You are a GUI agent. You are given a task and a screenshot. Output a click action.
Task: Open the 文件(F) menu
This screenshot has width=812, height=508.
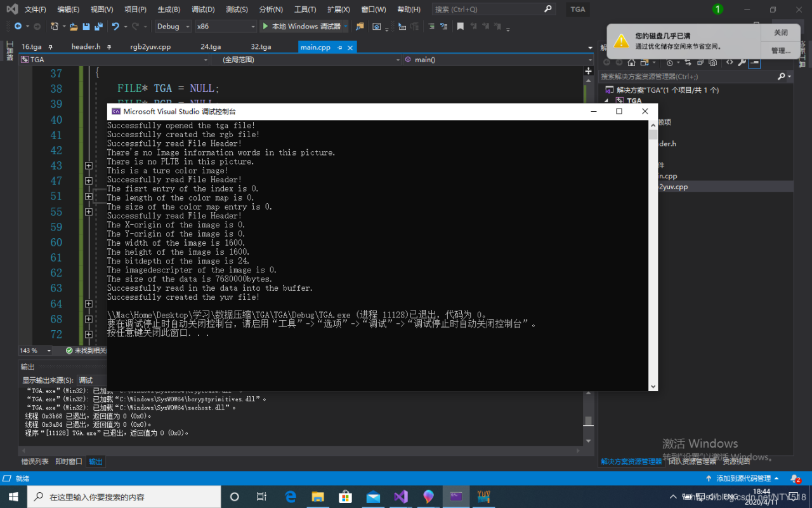pyautogui.click(x=36, y=10)
